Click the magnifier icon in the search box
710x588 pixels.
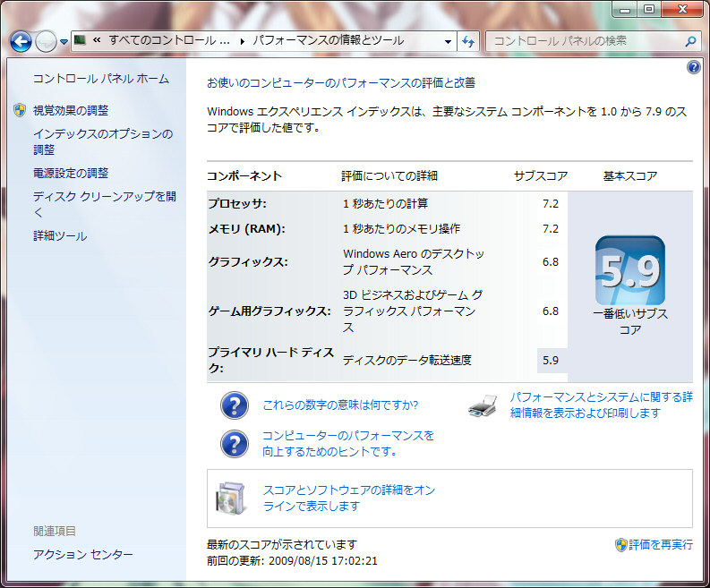tap(690, 41)
